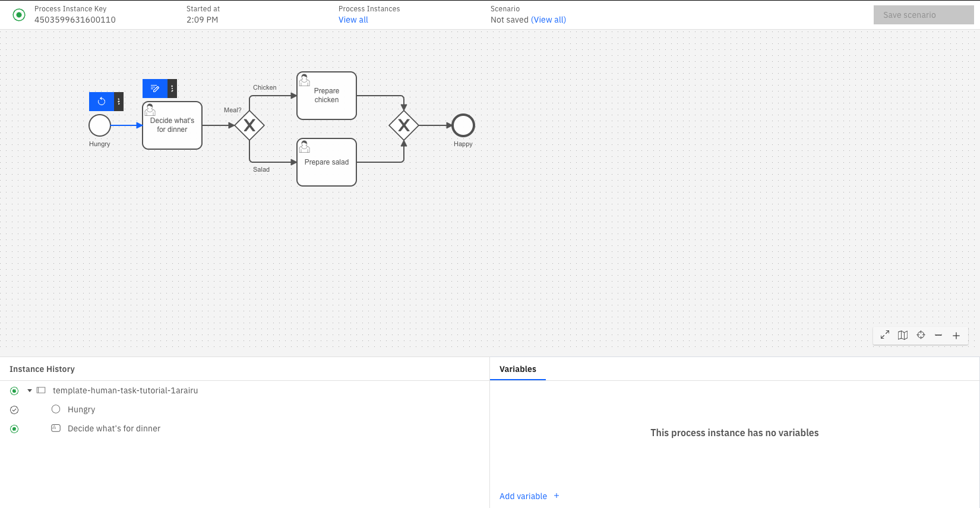The image size is (980, 508).
Task: Click the Salad flow label
Action: [x=261, y=169]
